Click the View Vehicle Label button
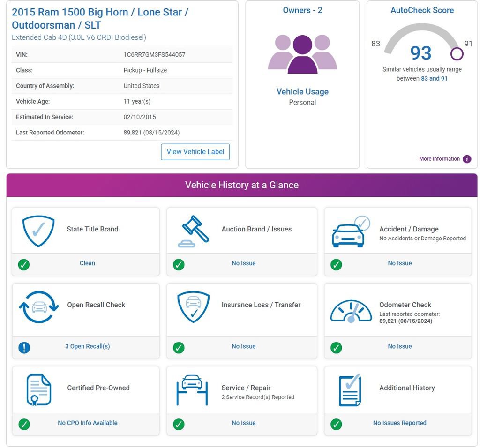The width and height of the screenshot is (480, 448). tap(195, 152)
